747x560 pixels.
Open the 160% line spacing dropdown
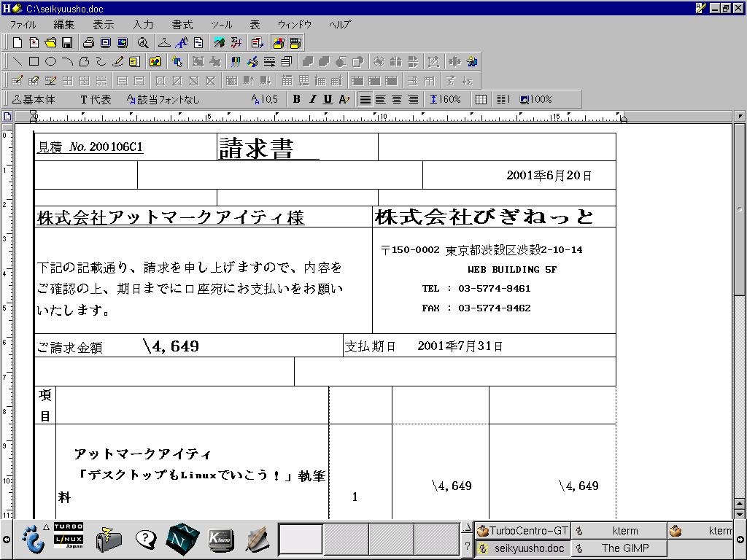point(446,99)
